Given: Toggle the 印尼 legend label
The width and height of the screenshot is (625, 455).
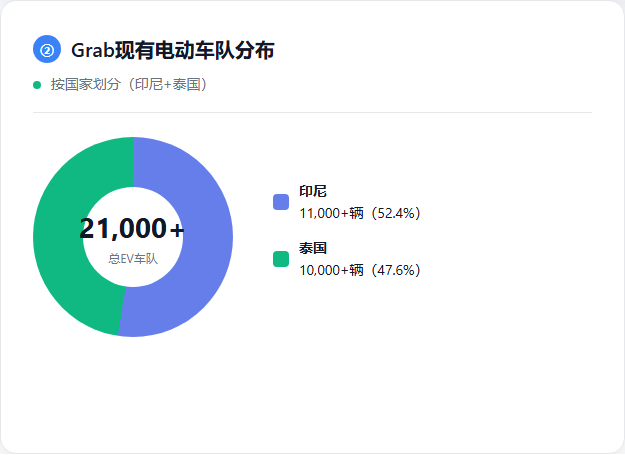Looking at the screenshot, I should coord(313,191).
